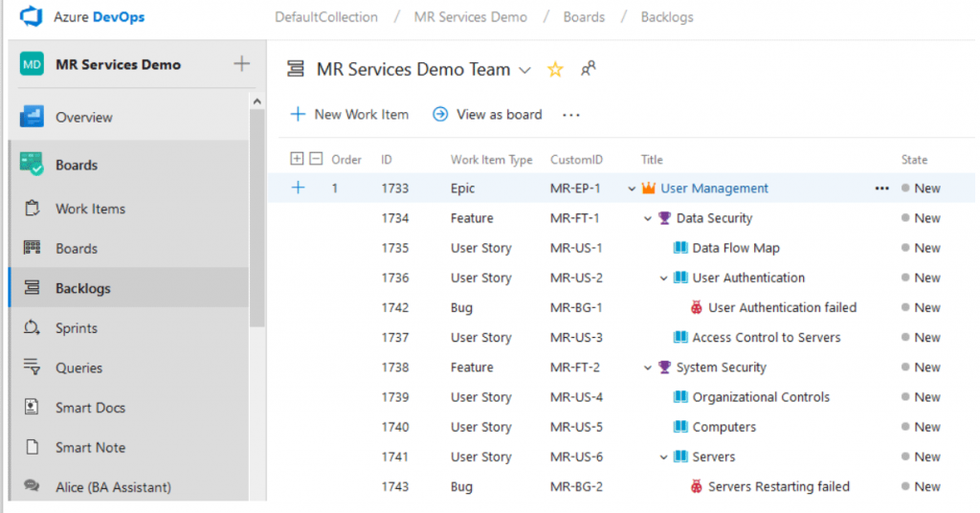980x513 pixels.
Task: Select the MR-BG-1 custom ID cell
Action: coord(576,307)
